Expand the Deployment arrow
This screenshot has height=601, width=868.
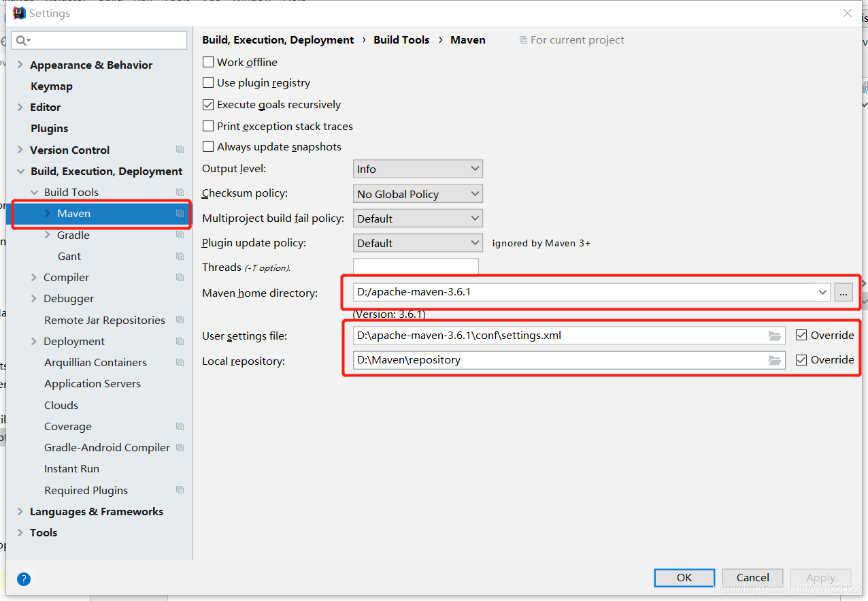click(x=34, y=342)
